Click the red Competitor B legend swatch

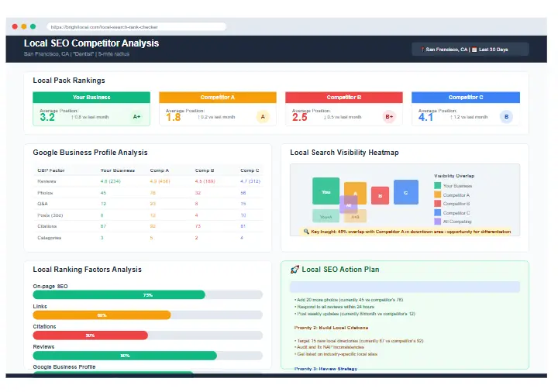(x=437, y=204)
